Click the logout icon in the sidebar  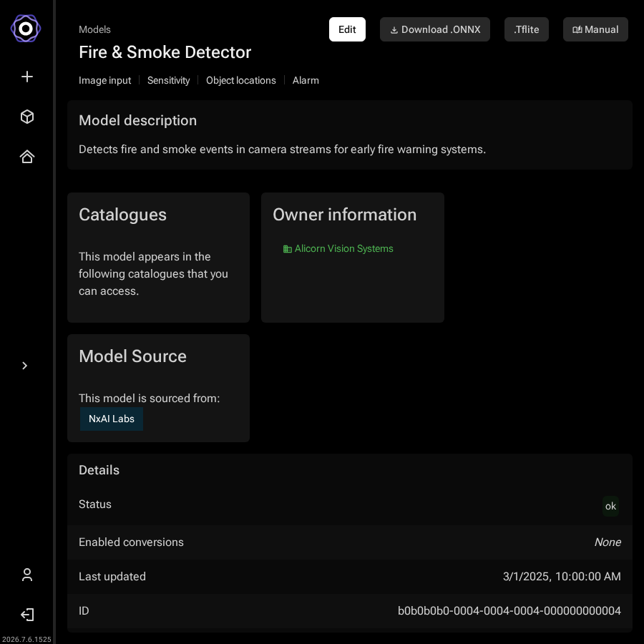pos(27,615)
